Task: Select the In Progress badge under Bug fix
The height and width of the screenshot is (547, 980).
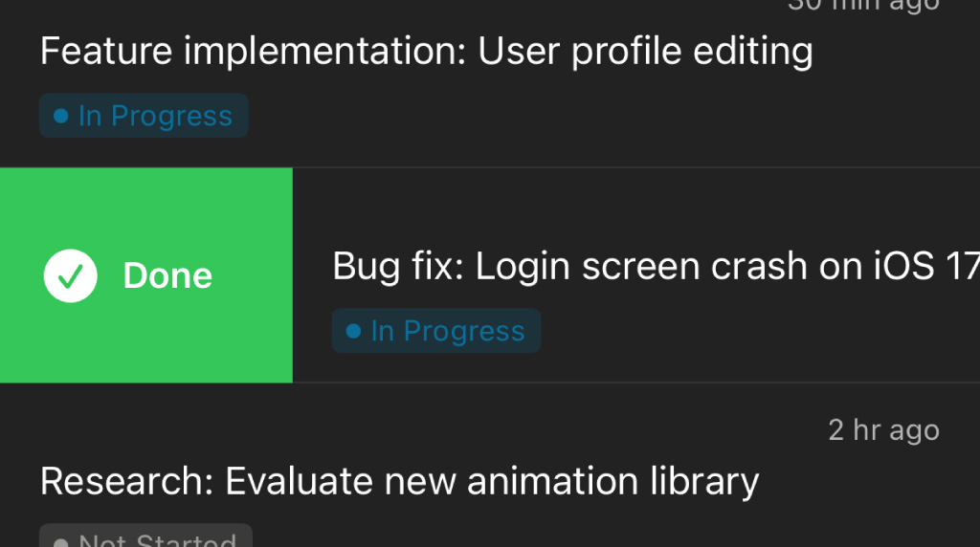Action: [436, 331]
